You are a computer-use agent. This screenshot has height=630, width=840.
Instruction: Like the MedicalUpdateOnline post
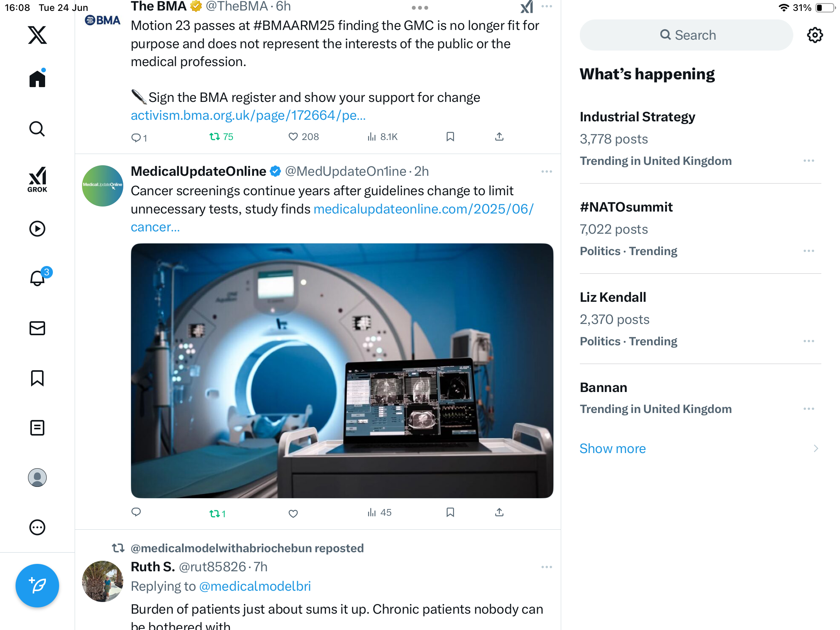[x=293, y=514]
